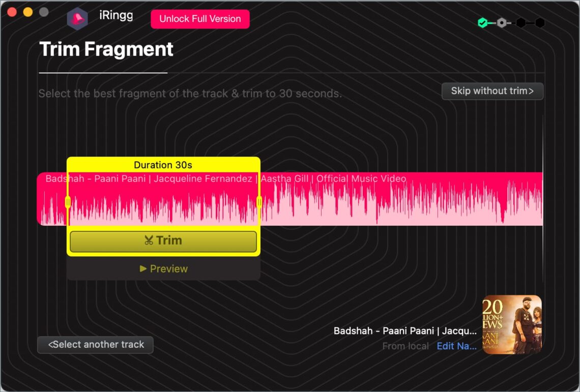580x392 pixels.
Task: Click the scissors icon on Trim button
Action: click(149, 240)
